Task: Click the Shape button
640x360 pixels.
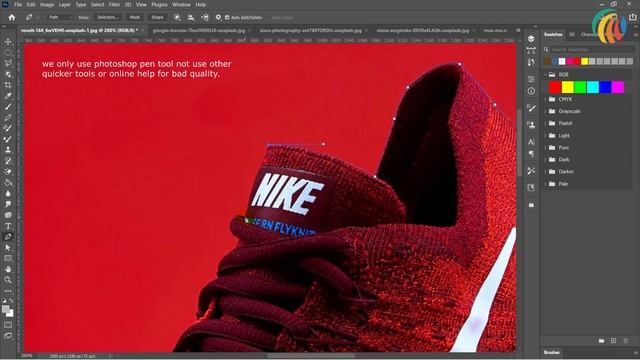Action: click(x=158, y=18)
